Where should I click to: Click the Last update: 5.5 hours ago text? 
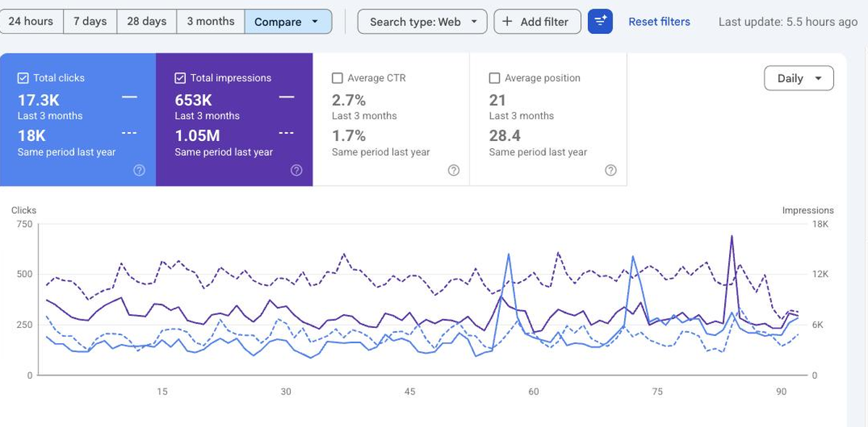(788, 22)
